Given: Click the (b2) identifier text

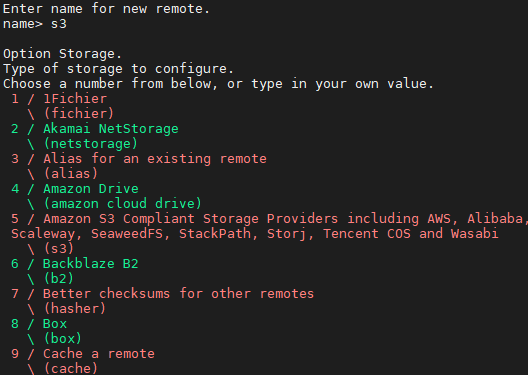Looking at the screenshot, I should [59, 279].
